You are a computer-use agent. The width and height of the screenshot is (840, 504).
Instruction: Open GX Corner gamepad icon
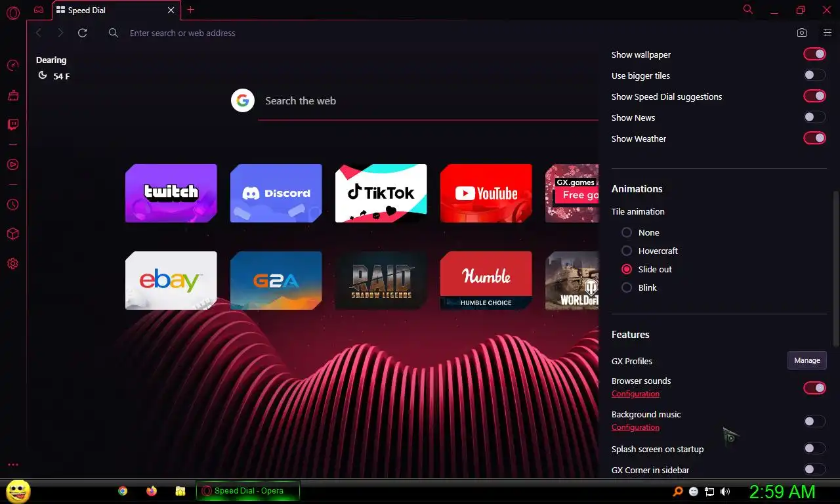pyautogui.click(x=39, y=10)
